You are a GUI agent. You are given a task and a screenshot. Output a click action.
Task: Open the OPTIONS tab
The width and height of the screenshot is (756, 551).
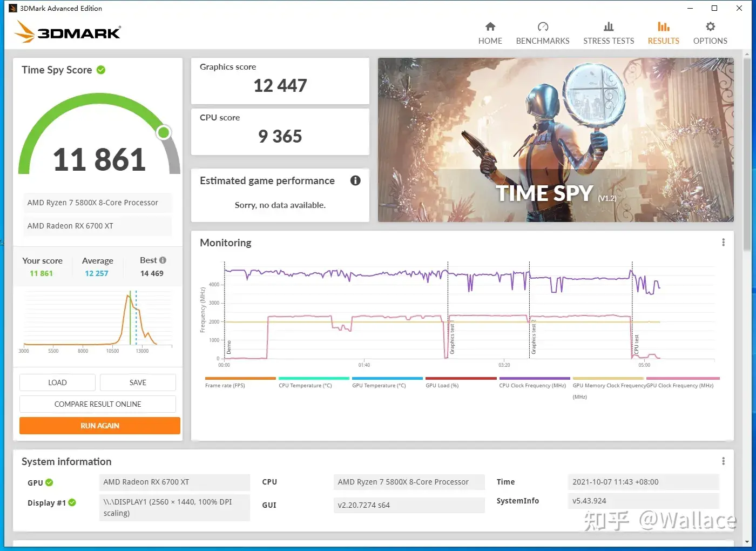click(710, 33)
